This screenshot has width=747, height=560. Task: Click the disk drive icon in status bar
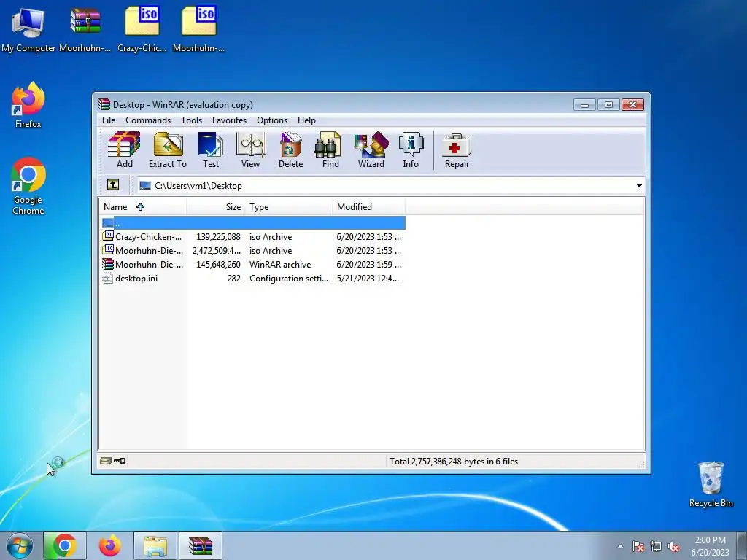click(x=106, y=461)
